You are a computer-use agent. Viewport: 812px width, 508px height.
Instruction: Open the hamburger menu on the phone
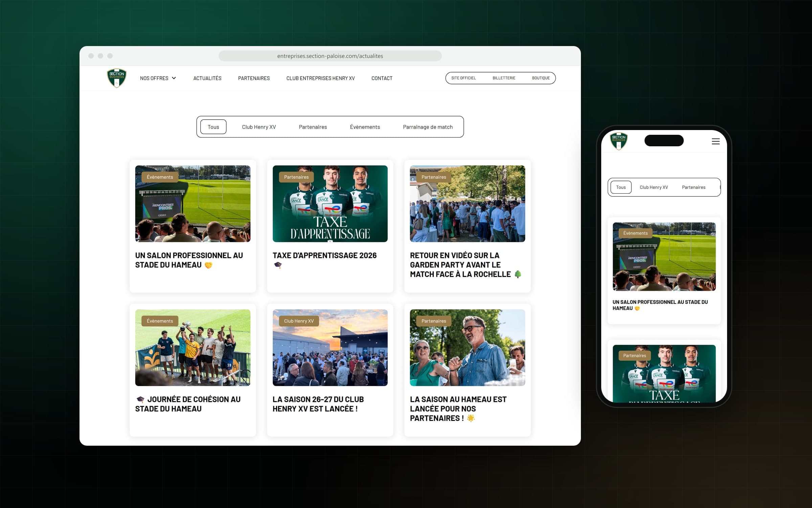(716, 141)
